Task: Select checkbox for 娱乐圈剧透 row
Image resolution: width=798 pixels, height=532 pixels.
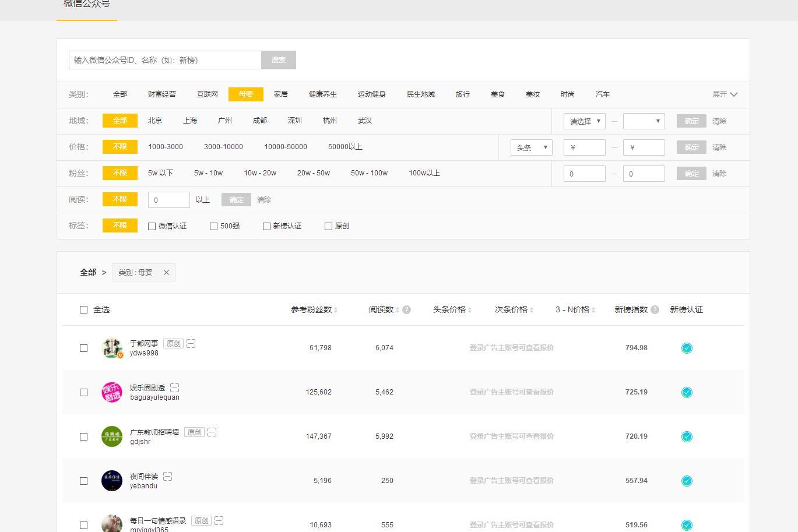Action: [83, 392]
